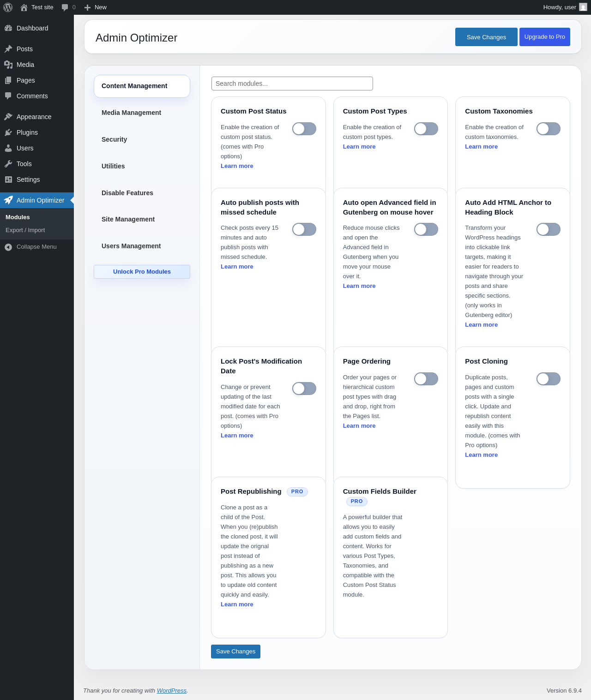Click the Tools wrench icon
The height and width of the screenshot is (700, 591).
click(8, 164)
